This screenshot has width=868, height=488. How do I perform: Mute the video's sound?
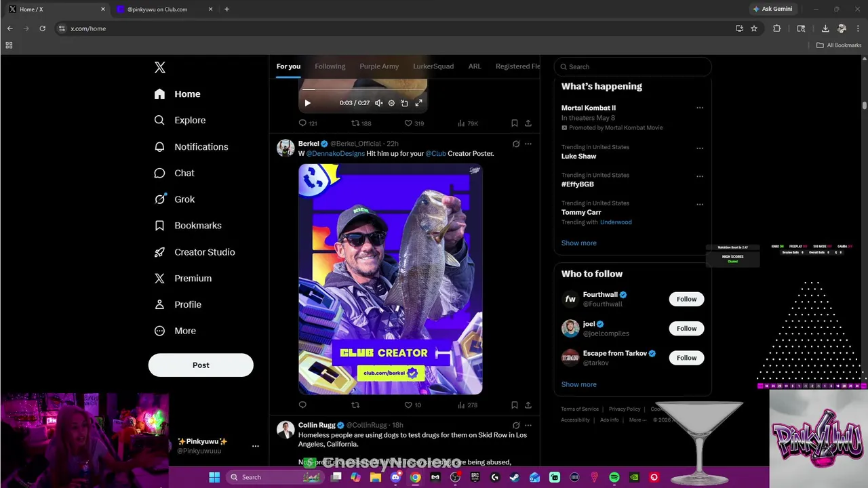(x=378, y=103)
